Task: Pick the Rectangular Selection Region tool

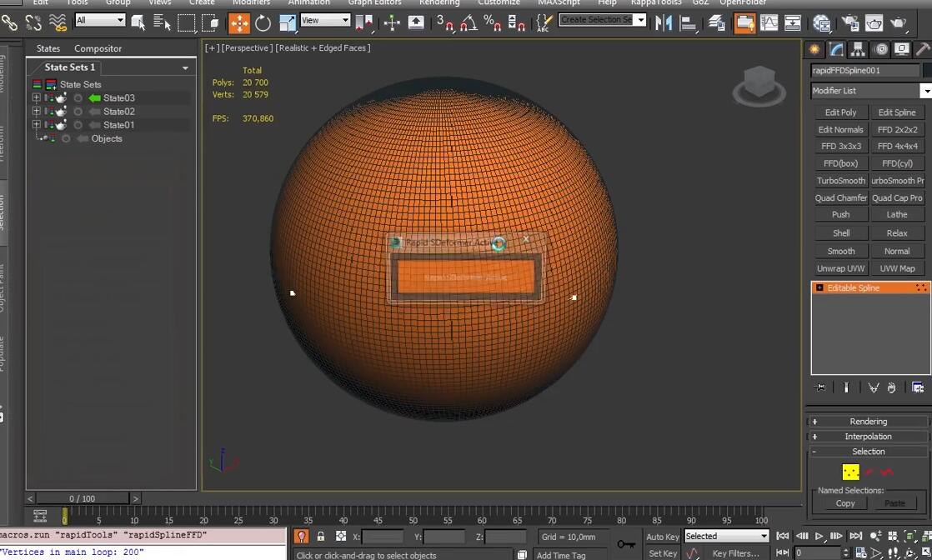Action: 186,22
